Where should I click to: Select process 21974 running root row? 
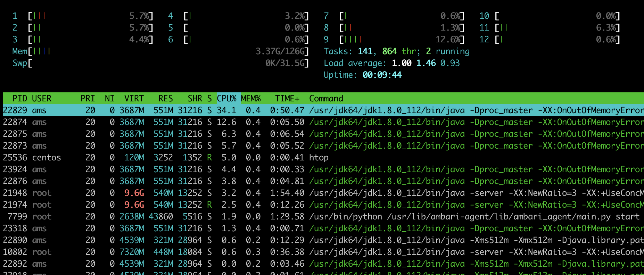point(322,205)
